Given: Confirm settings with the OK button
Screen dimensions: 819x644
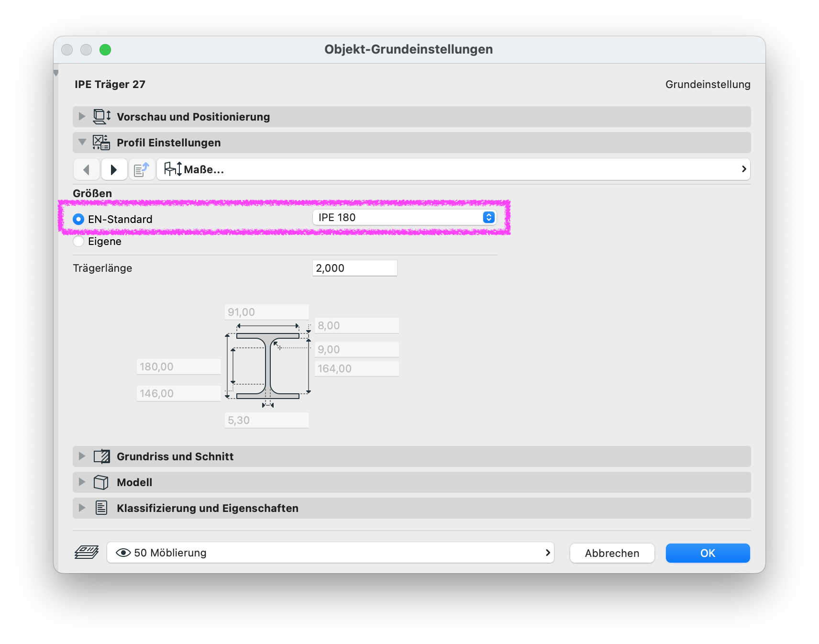Looking at the screenshot, I should [708, 553].
